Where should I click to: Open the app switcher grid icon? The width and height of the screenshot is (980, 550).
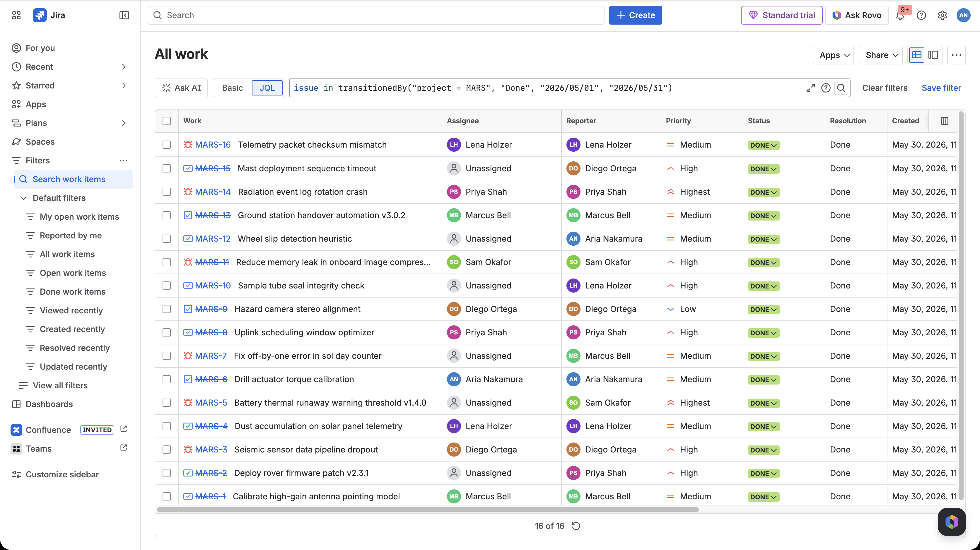[16, 15]
